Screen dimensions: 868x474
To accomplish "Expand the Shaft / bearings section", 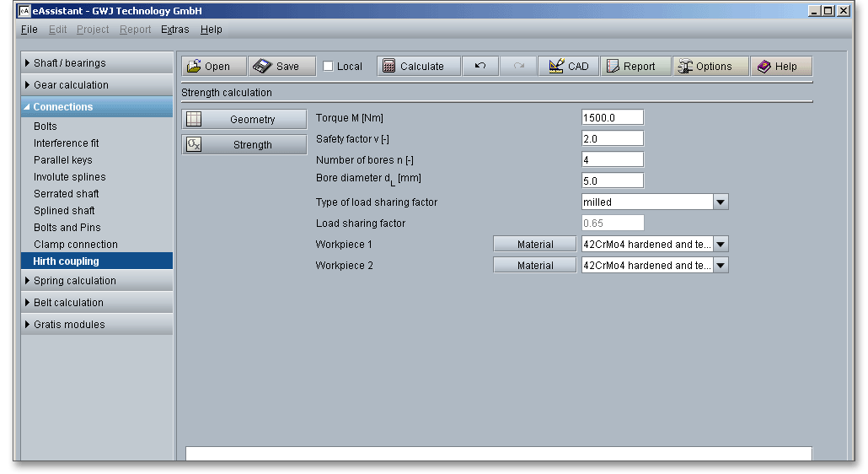I will [x=70, y=63].
